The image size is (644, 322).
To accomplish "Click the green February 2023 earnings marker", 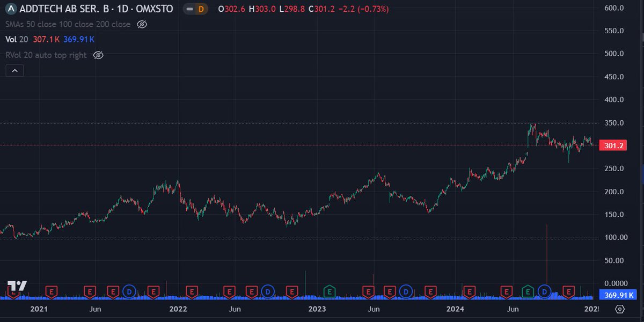I will point(330,291).
